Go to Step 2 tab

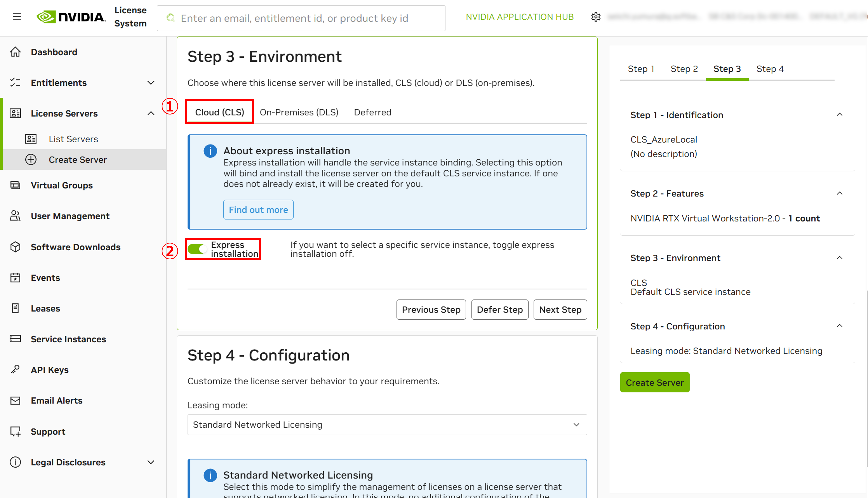(684, 69)
